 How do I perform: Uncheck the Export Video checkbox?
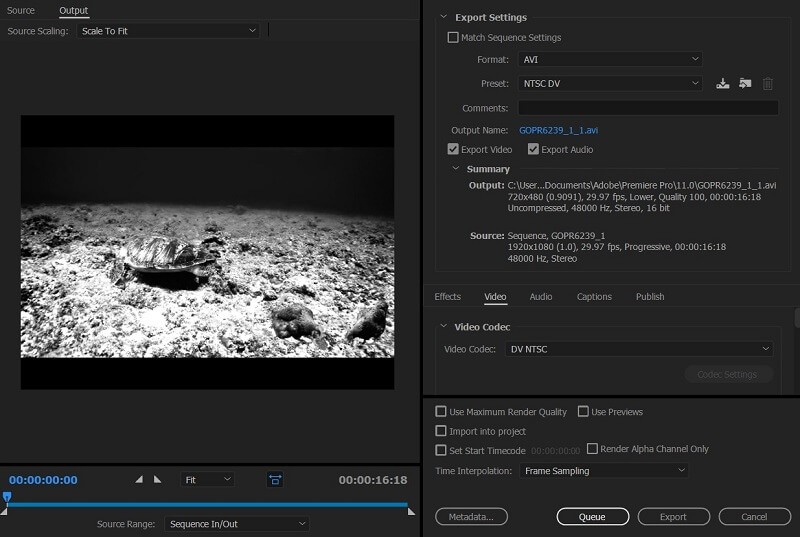453,149
